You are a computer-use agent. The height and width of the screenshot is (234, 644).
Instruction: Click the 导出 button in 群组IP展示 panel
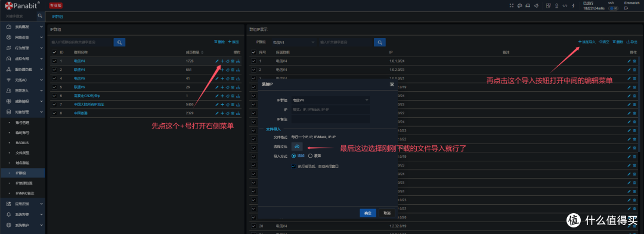[x=631, y=42]
